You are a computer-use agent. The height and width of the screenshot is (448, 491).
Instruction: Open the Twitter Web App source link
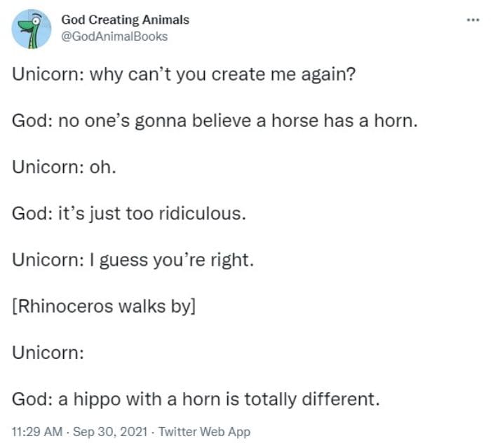[x=203, y=432]
